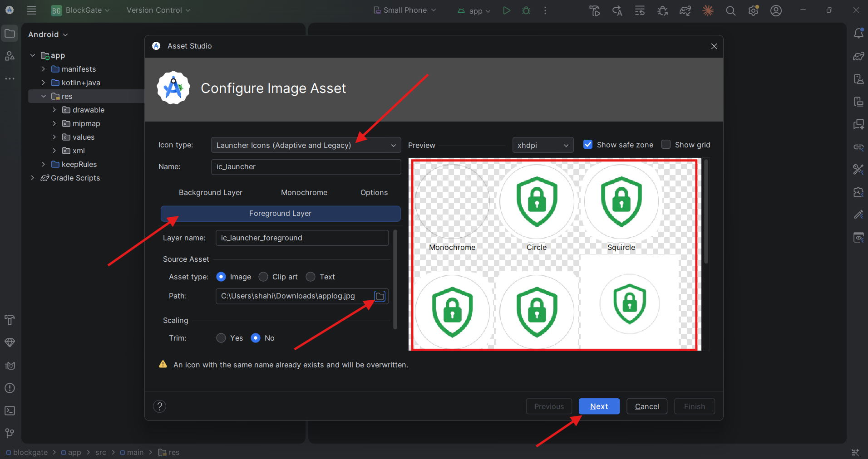Expand the drawable folder

tap(54, 110)
